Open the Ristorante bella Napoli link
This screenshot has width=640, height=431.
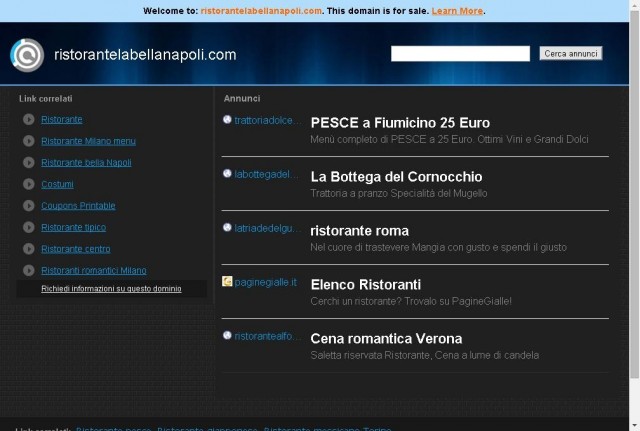(x=86, y=162)
